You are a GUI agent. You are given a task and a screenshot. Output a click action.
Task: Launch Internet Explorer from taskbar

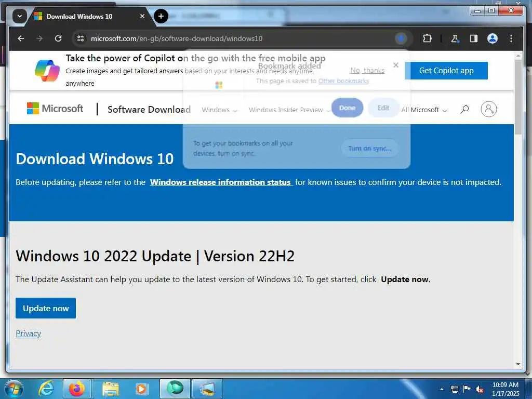click(x=46, y=389)
